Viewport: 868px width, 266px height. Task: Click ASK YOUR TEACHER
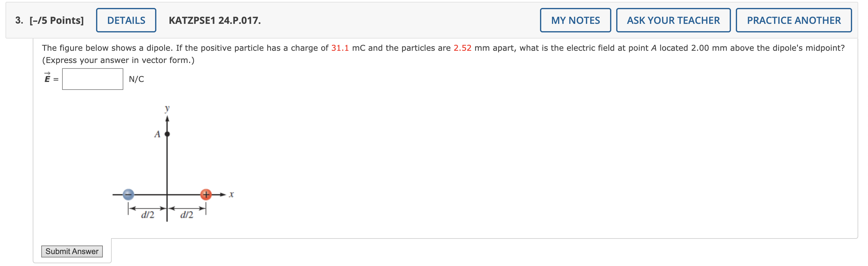tap(673, 20)
